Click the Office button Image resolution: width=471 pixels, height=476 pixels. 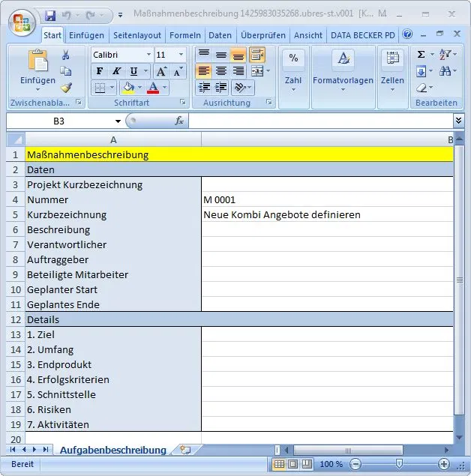pos(20,22)
